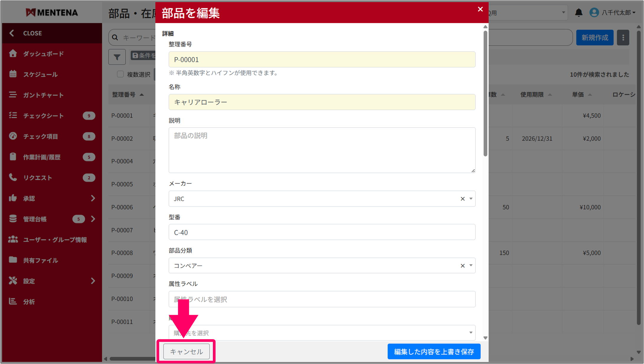
Task: Click the filter funnel icon
Action: click(117, 57)
